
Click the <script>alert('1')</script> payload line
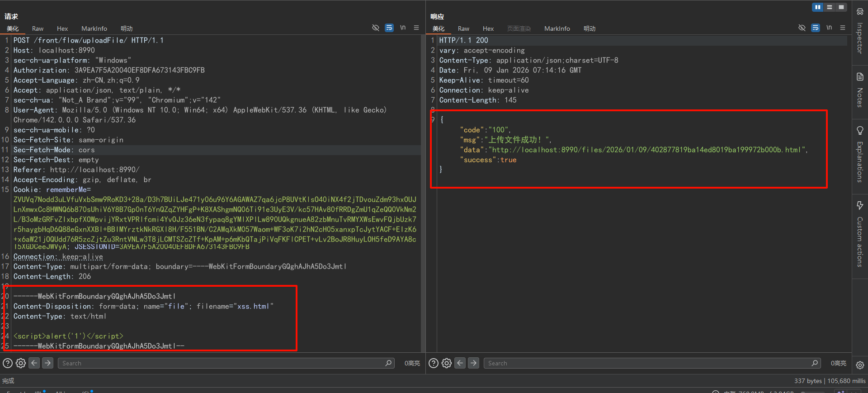click(x=68, y=336)
